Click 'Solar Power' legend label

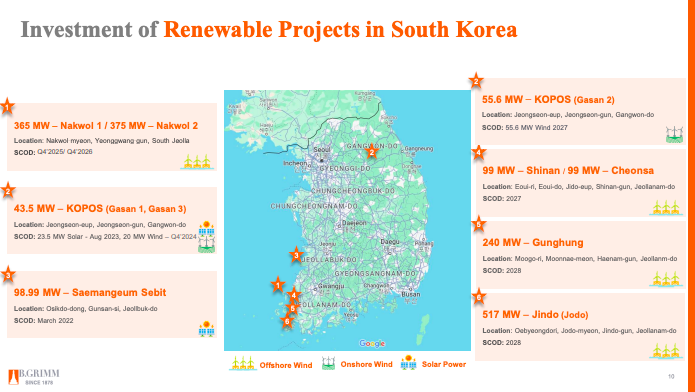[x=444, y=365]
